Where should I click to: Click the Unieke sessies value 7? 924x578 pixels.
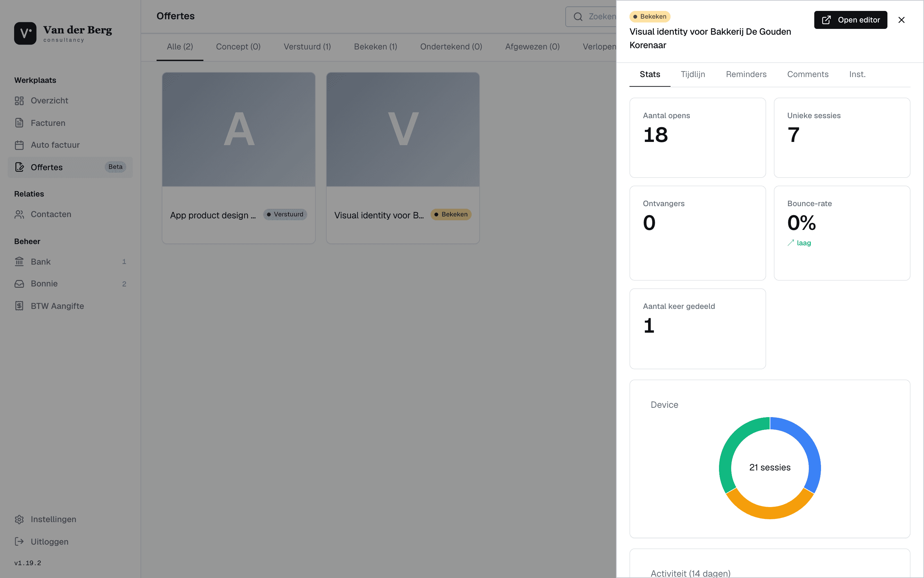pyautogui.click(x=793, y=135)
